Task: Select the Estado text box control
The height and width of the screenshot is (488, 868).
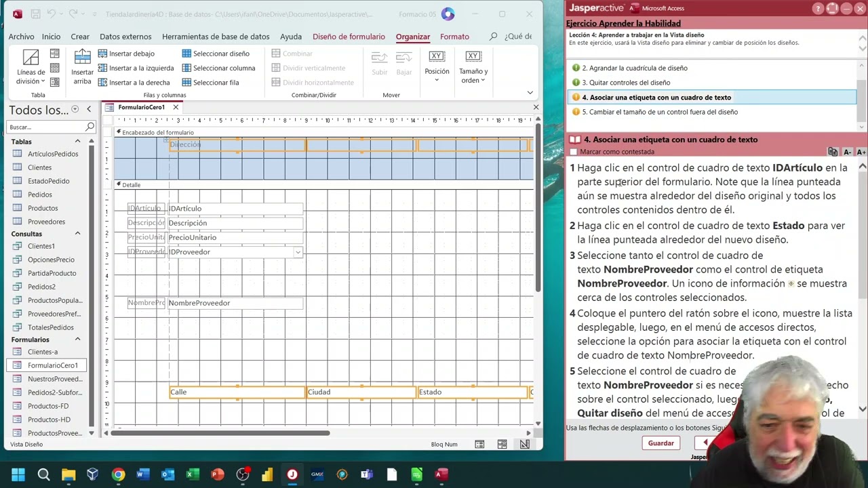Action: [x=472, y=392]
